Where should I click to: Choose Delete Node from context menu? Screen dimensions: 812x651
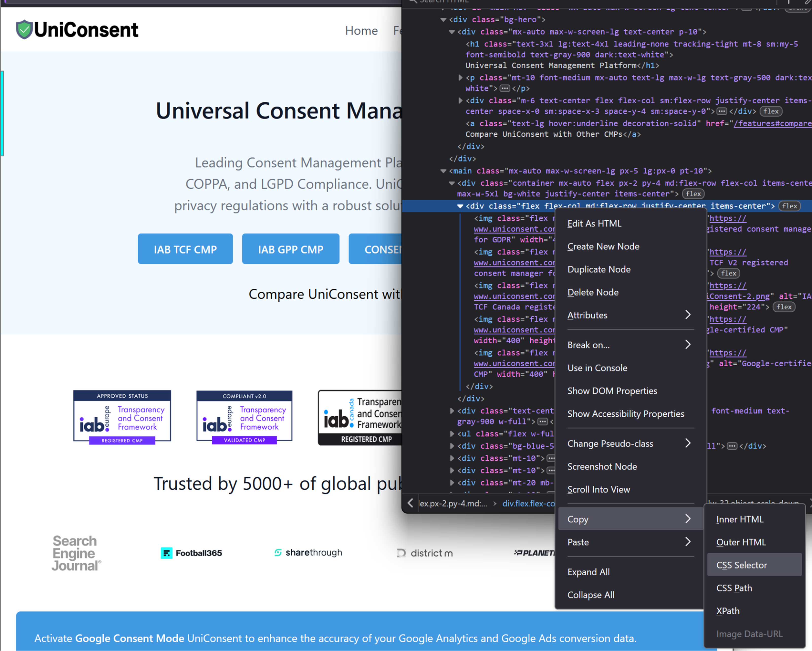pos(631,292)
